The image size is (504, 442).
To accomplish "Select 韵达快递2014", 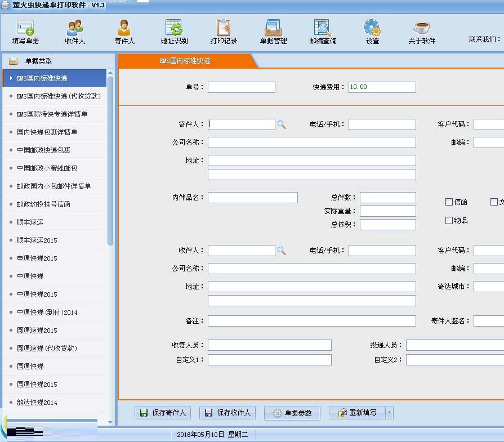I will [x=55, y=402].
